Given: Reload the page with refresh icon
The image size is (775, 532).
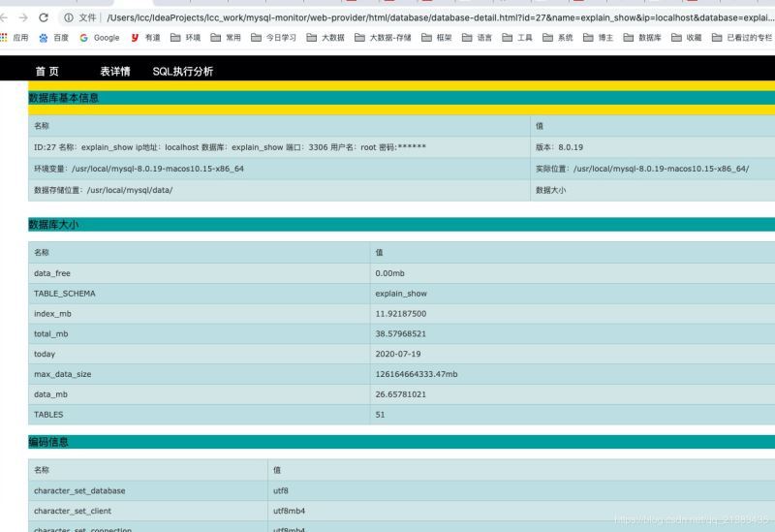Looking at the screenshot, I should 44,17.
